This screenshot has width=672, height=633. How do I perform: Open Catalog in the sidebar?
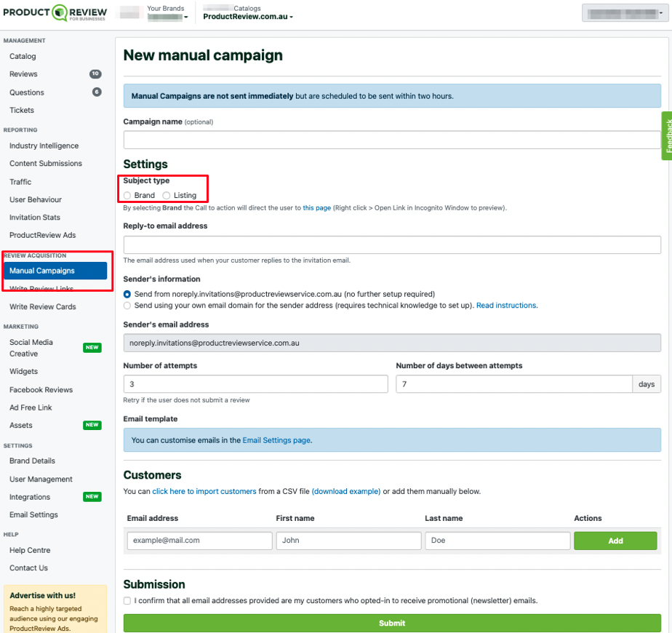click(23, 56)
